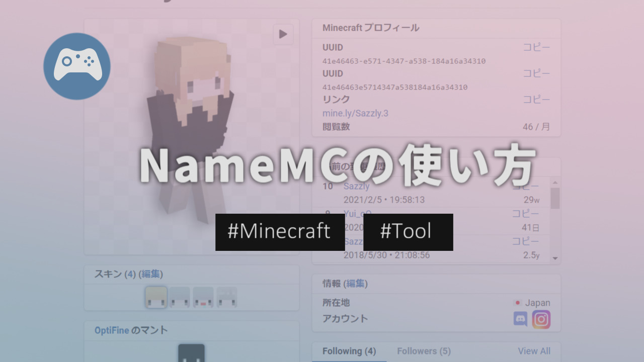Click 編集 next to 情報
The image size is (644, 362).
click(355, 284)
